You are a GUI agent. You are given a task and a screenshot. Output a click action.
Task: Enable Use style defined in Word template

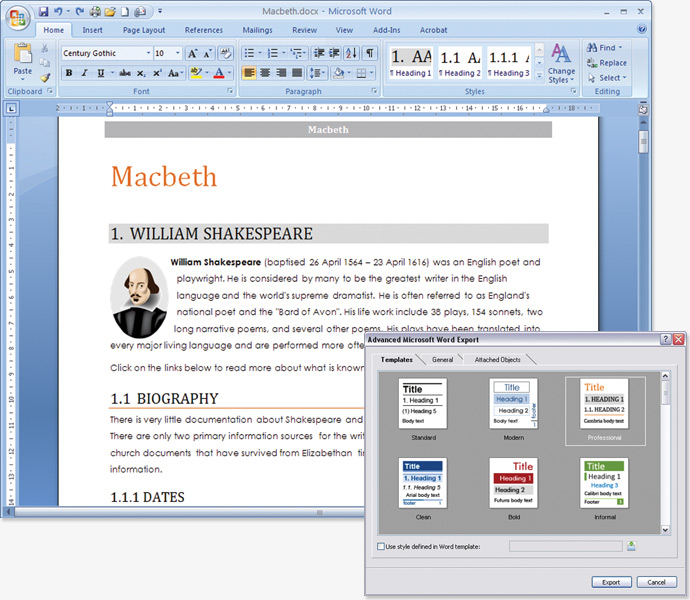[x=381, y=546]
